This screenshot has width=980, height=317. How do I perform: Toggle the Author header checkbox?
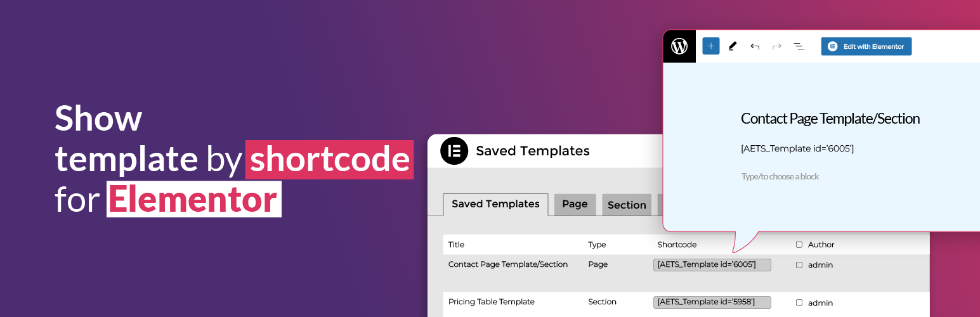799,245
